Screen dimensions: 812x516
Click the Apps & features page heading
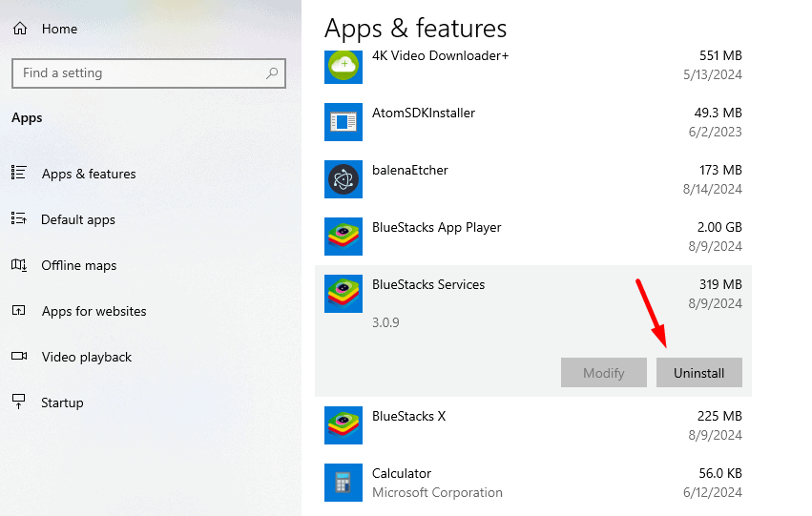[x=415, y=29]
